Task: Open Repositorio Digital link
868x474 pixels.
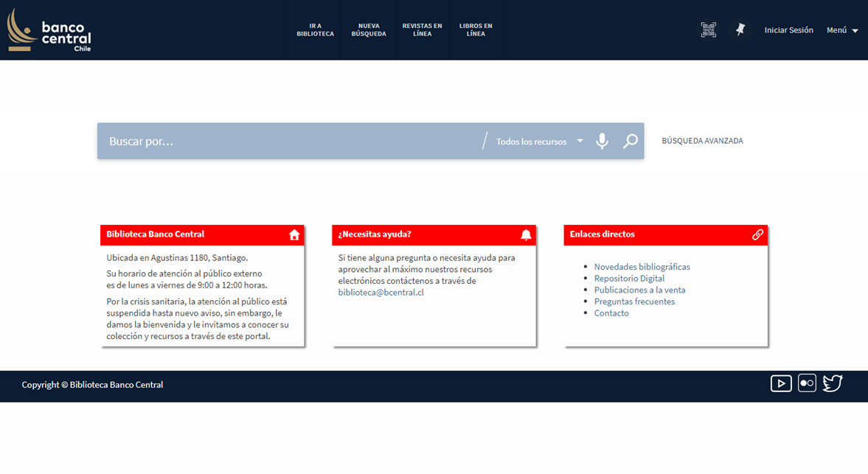Action: click(629, 278)
